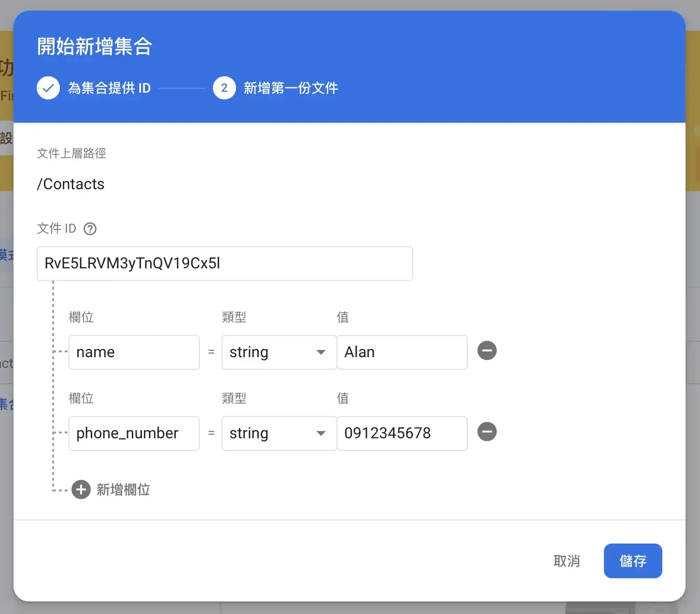Remove the name field row
This screenshot has width=700, height=614.
click(x=487, y=350)
